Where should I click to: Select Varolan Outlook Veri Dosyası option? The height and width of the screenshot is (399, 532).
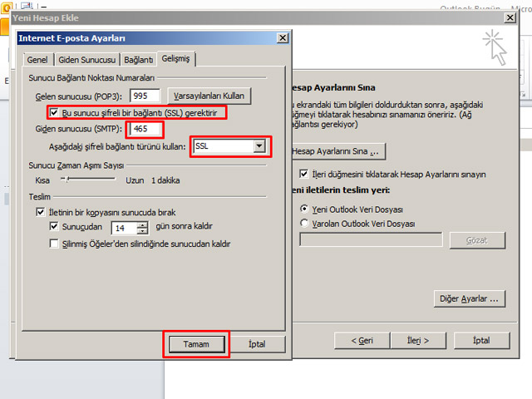click(x=304, y=224)
